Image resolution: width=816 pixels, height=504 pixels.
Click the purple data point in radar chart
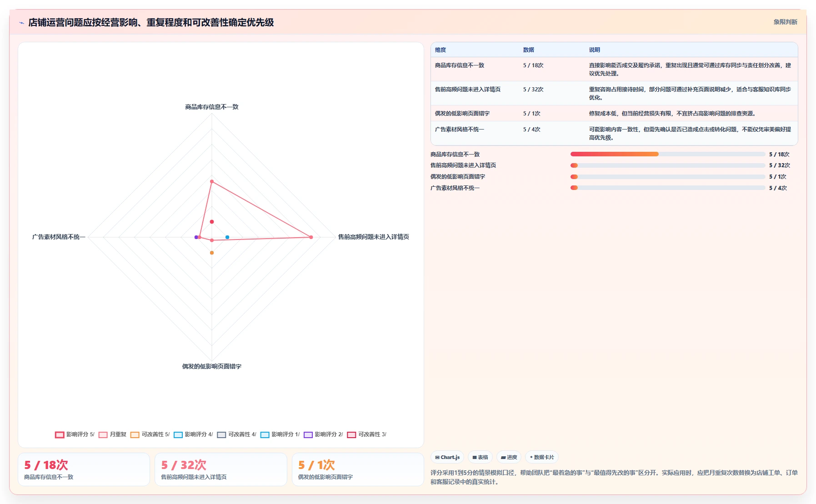196,237
